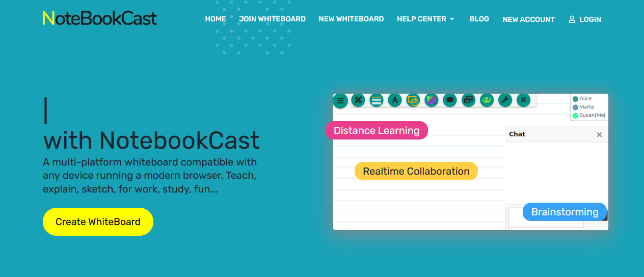Click the X icon at toolbar end
Screen dimensions: 644x277
[523, 100]
